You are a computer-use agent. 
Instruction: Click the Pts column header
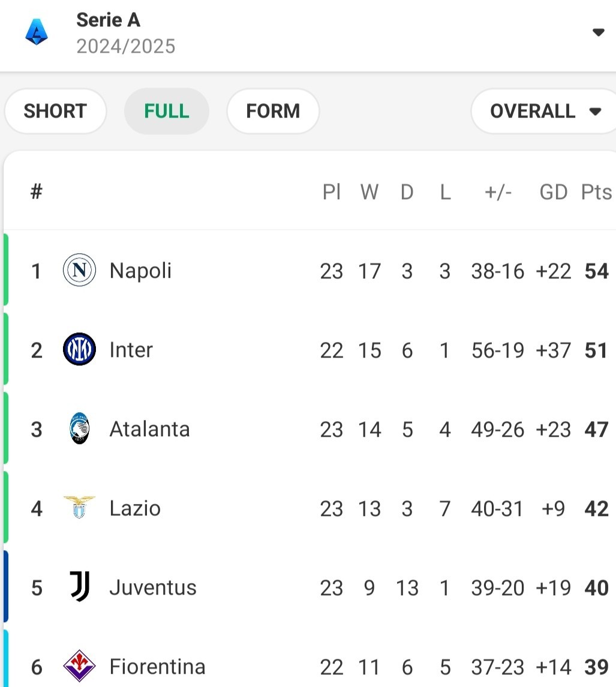point(596,192)
